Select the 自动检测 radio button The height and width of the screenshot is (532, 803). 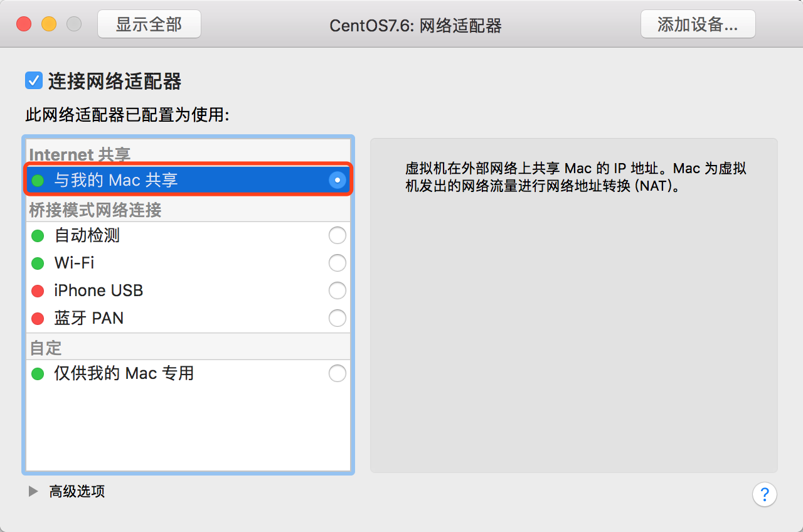pos(338,236)
